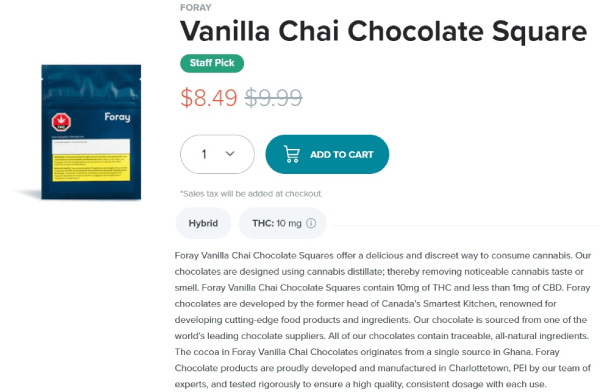600x392 pixels.
Task: Click the shopping cart icon
Action: point(292,154)
